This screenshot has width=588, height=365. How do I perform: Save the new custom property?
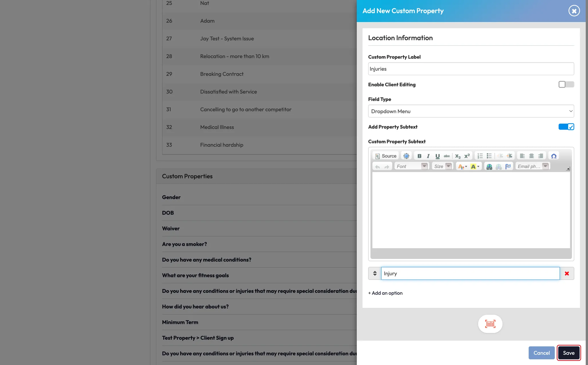pos(568,353)
